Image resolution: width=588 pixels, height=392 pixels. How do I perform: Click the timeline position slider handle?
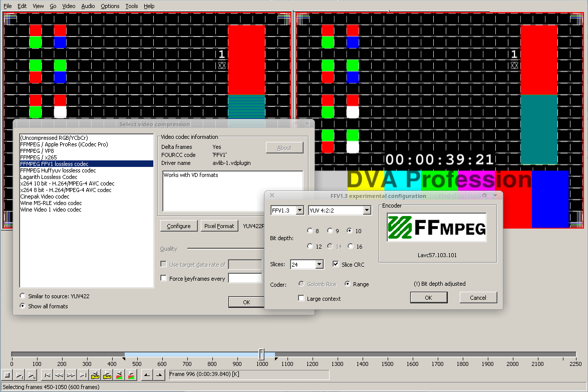pos(261,354)
